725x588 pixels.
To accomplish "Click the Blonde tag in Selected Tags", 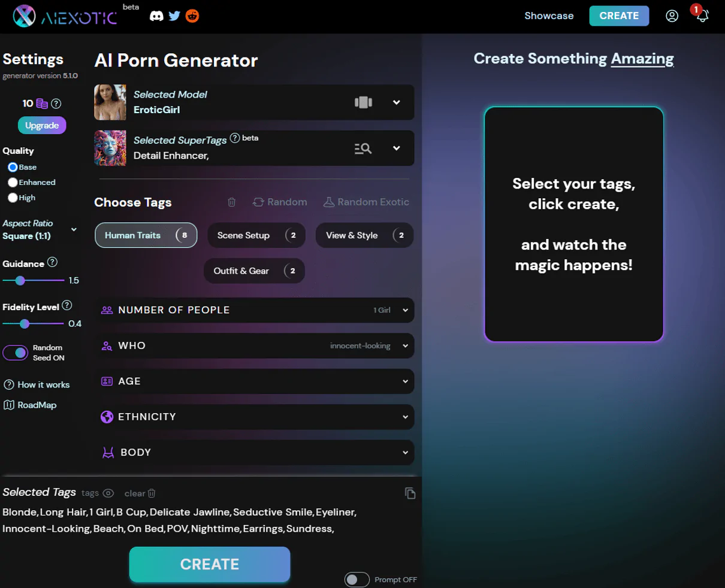I will tap(20, 513).
